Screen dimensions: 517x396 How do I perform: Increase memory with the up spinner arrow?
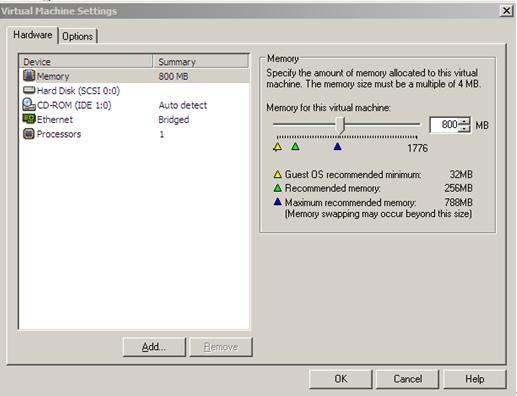[x=464, y=121]
